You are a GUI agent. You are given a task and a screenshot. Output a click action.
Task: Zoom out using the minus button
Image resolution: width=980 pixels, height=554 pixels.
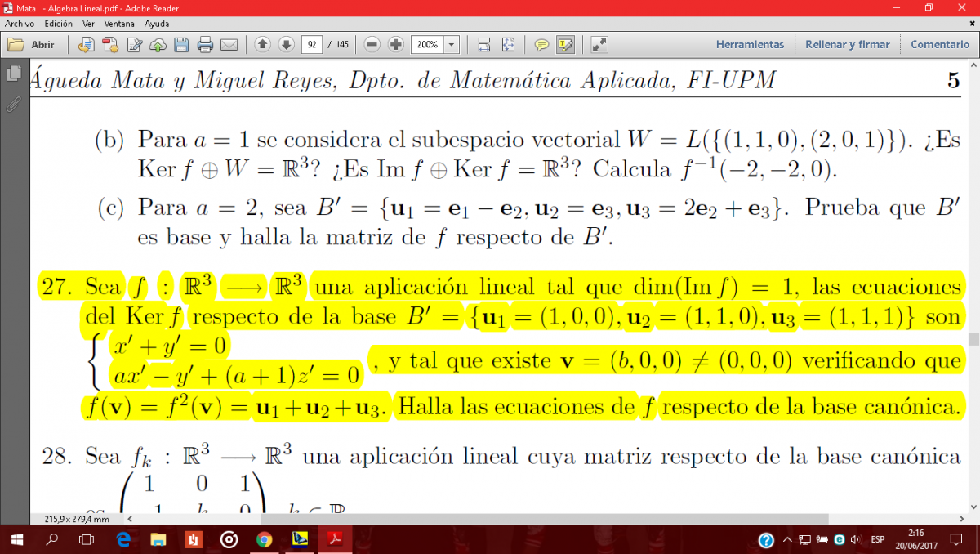[372, 44]
